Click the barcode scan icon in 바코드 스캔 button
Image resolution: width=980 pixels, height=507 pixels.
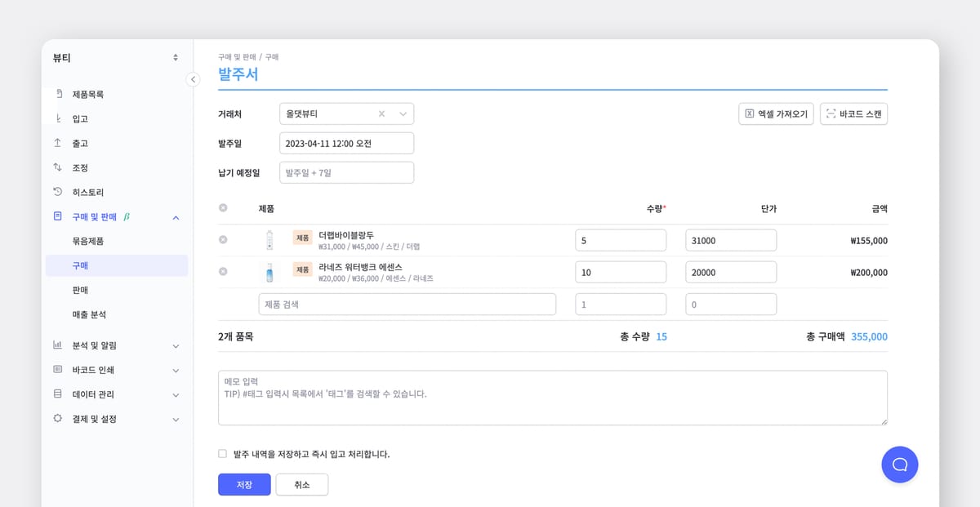tap(830, 113)
